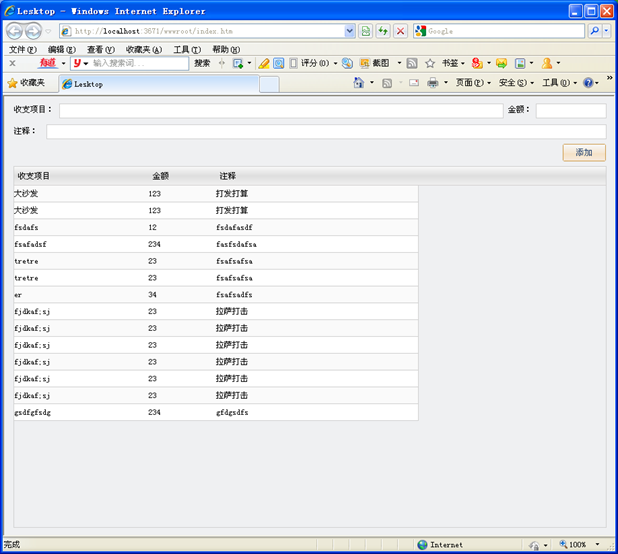The width and height of the screenshot is (618, 554).
Task: Select the er row with amount 34
Action: point(216,295)
